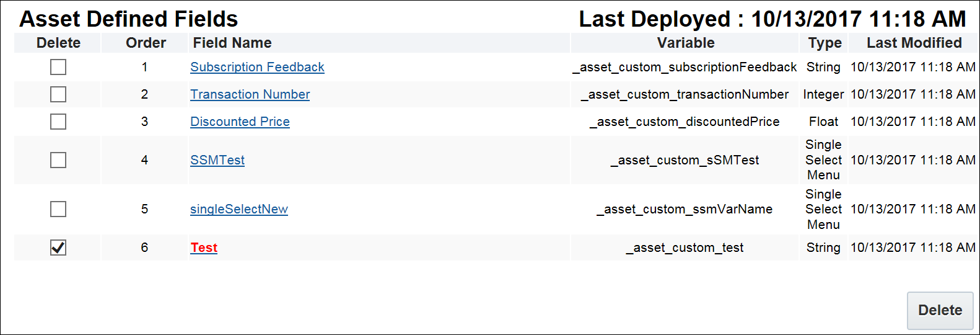Viewport: 980px width, 335px height.
Task: Check the delete box for Subscription Feedback
Action: click(x=58, y=67)
